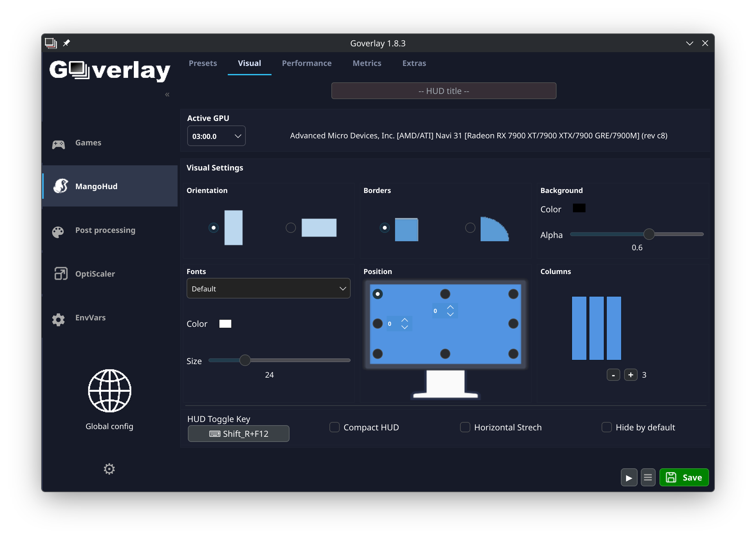Screen dimensions: 756x541
Task: Open EnvVars gear section
Action: click(110, 317)
